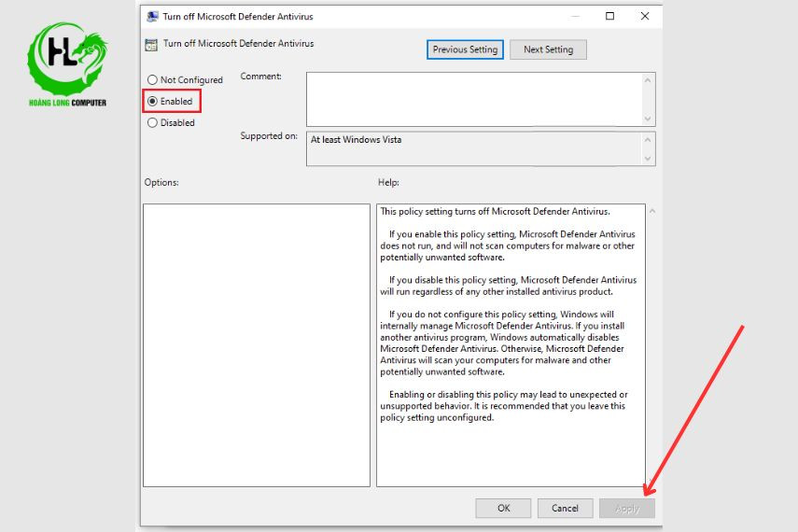The width and height of the screenshot is (798, 532).
Task: Click the 'Supported on:' label
Action: tap(269, 136)
